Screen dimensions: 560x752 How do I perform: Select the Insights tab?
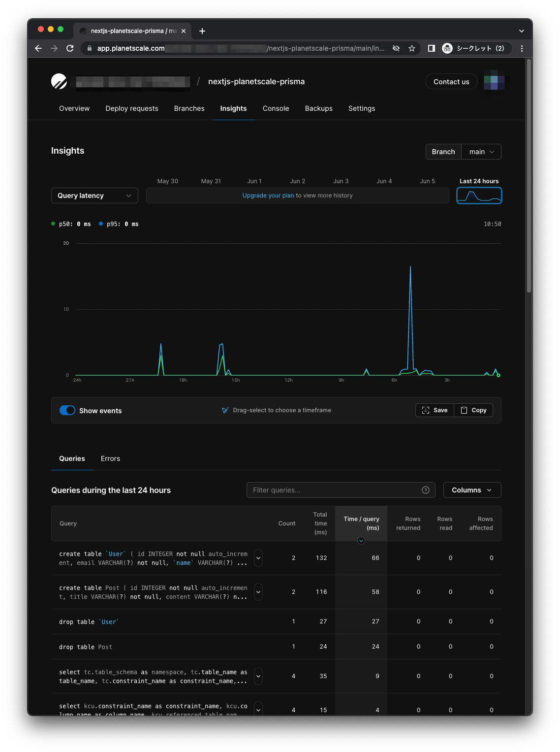coord(233,108)
